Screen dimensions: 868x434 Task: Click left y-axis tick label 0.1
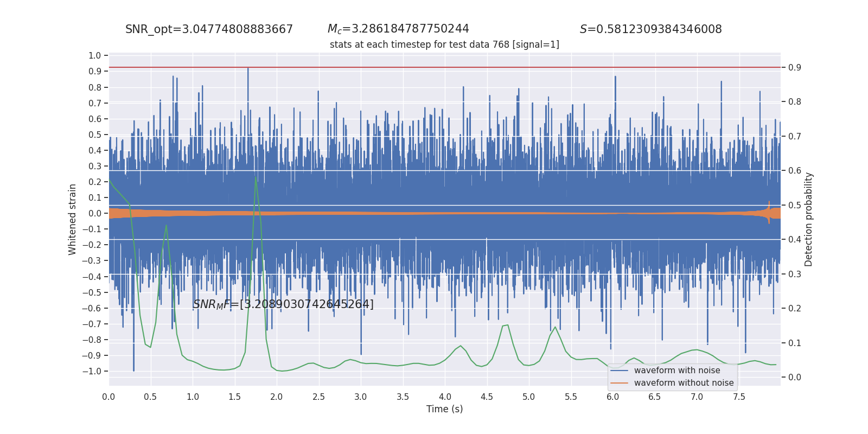click(x=95, y=197)
